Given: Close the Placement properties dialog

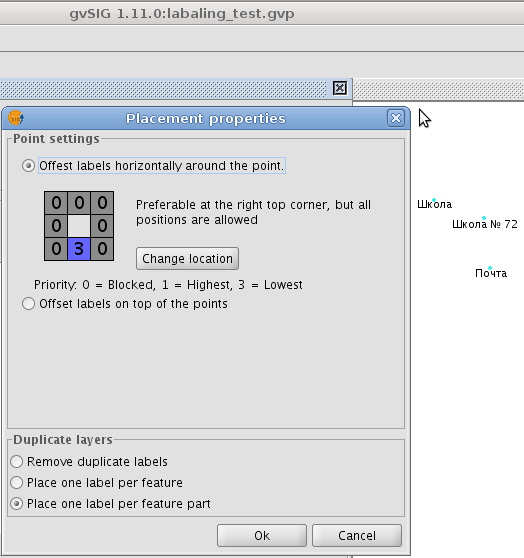Looking at the screenshot, I should point(395,118).
